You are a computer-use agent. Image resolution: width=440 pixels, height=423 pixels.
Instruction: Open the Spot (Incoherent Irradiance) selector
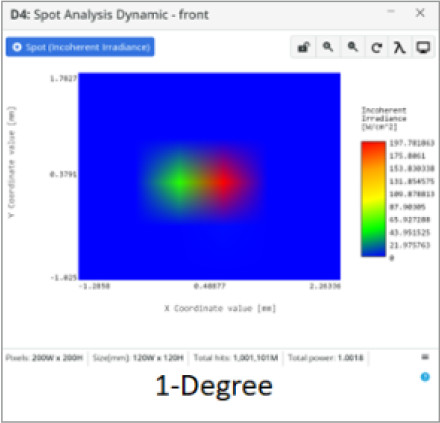pos(80,47)
